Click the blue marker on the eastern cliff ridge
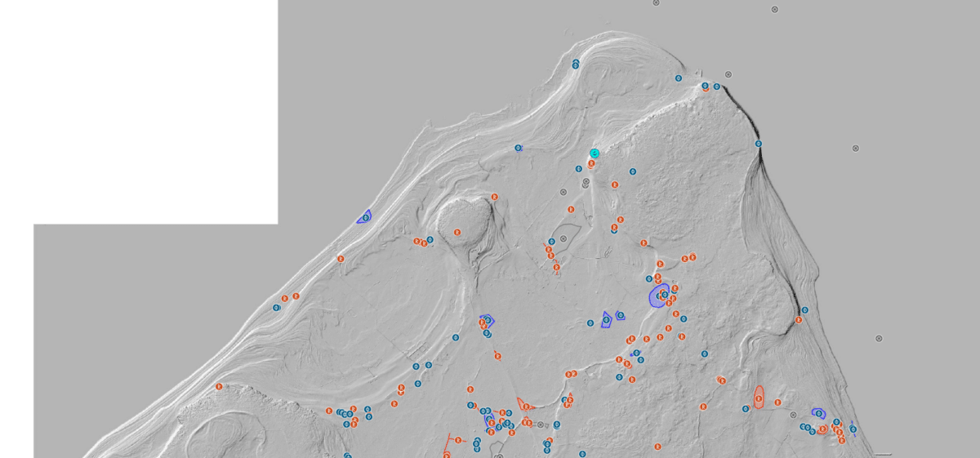The height and width of the screenshot is (458, 980). coord(758,144)
